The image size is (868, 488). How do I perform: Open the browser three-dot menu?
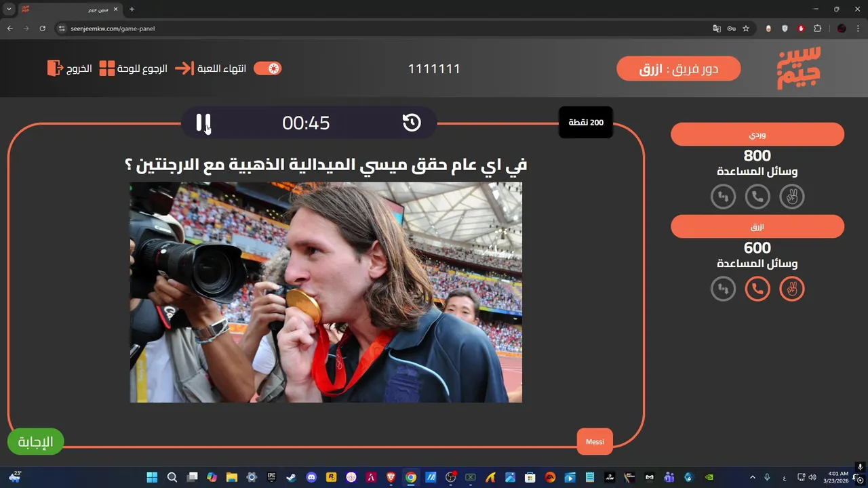[858, 28]
